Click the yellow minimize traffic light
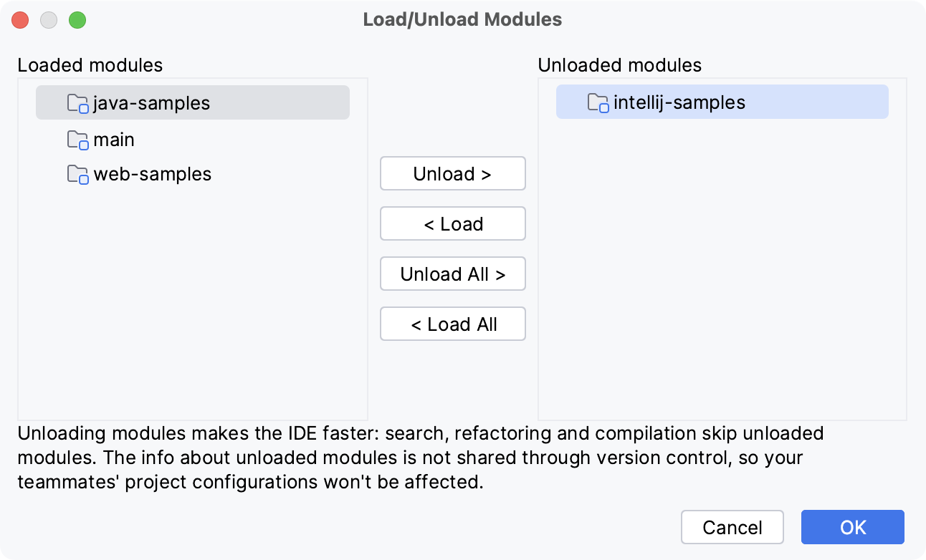Viewport: 926px width, 560px height. point(49,20)
